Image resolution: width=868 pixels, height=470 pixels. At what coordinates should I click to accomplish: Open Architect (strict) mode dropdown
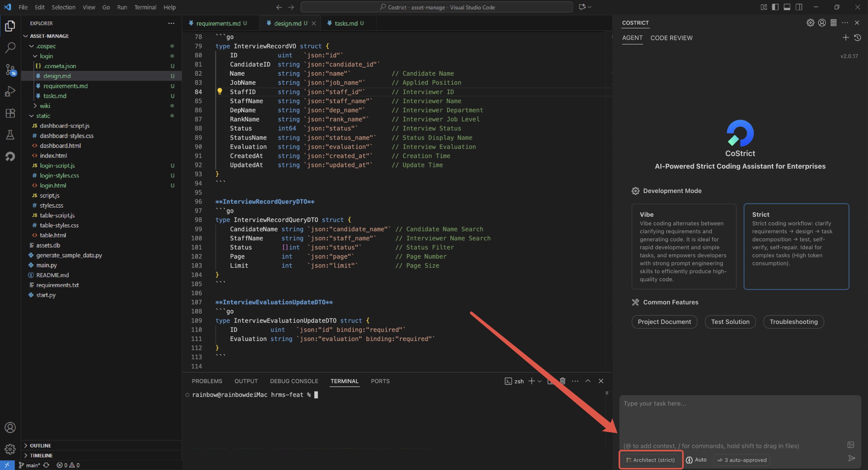[650, 460]
